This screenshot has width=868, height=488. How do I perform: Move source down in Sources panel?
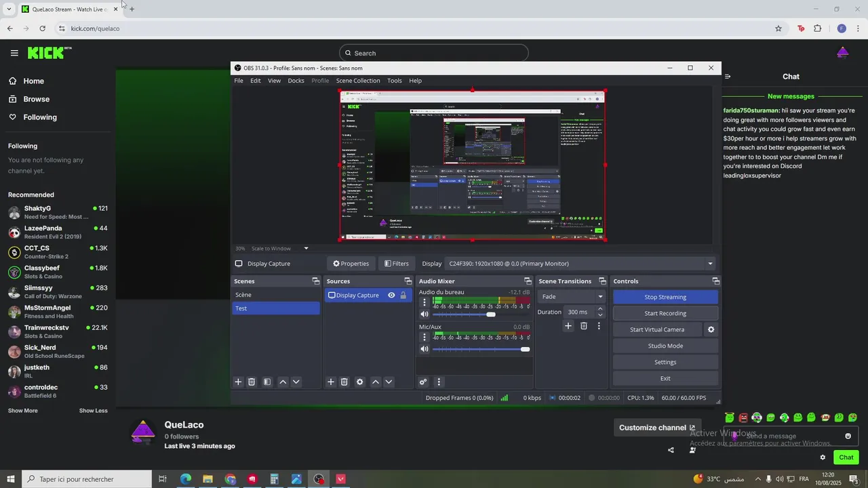(389, 382)
